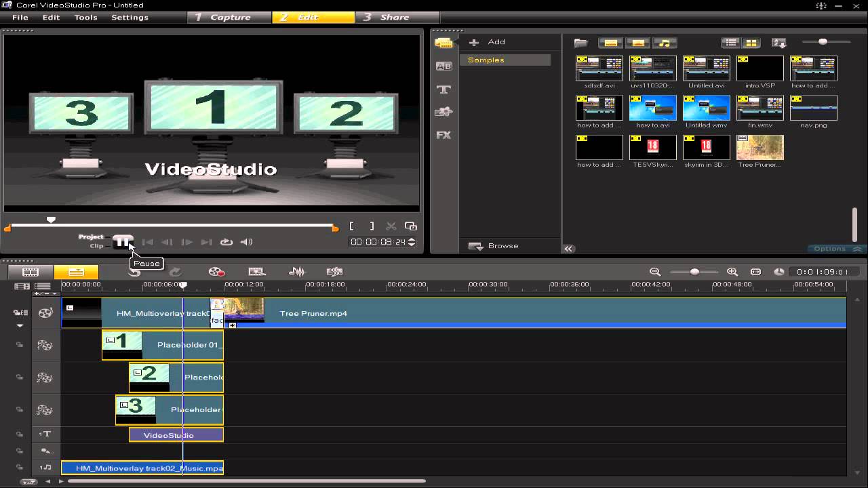Adjust the timecode with the spinner arrows
Image resolution: width=868 pixels, height=488 pixels.
pos(412,242)
